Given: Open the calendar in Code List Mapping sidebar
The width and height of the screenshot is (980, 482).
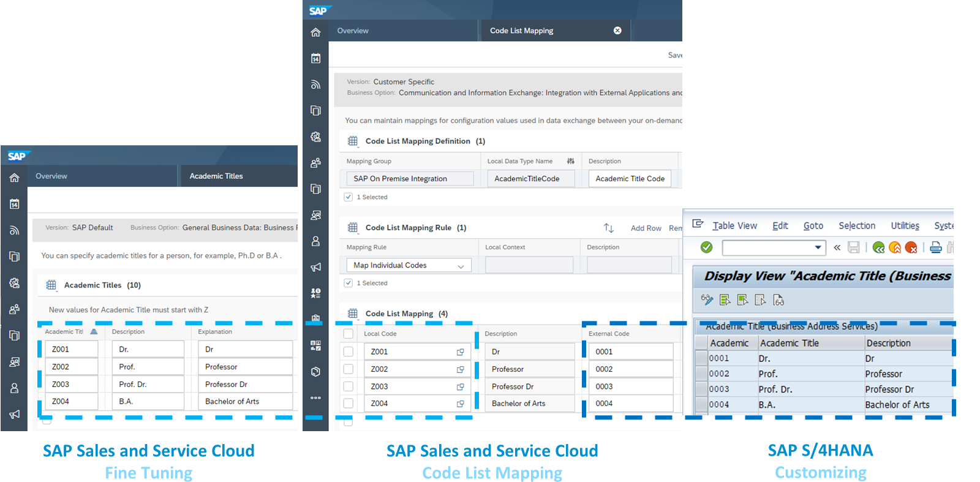Looking at the screenshot, I should [x=315, y=58].
